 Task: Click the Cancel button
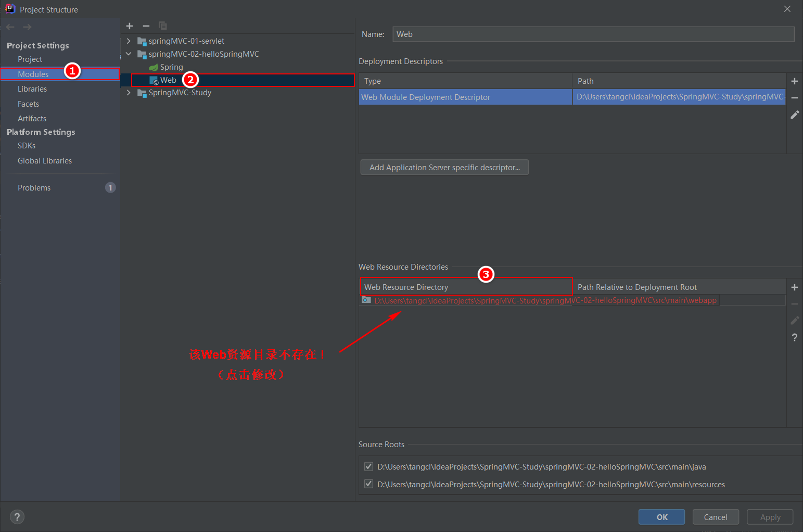[x=716, y=517]
